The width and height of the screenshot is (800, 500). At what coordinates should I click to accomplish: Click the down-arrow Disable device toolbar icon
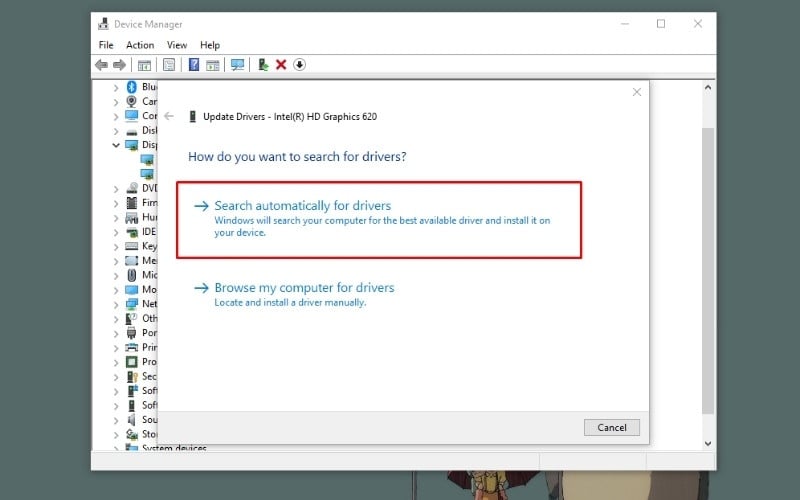tap(299, 65)
